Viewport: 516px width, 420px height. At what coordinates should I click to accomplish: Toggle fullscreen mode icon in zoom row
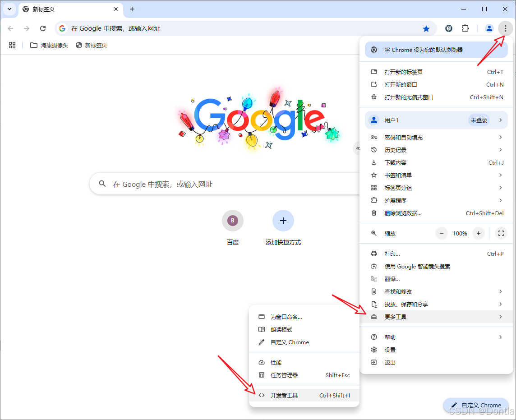tap(501, 233)
